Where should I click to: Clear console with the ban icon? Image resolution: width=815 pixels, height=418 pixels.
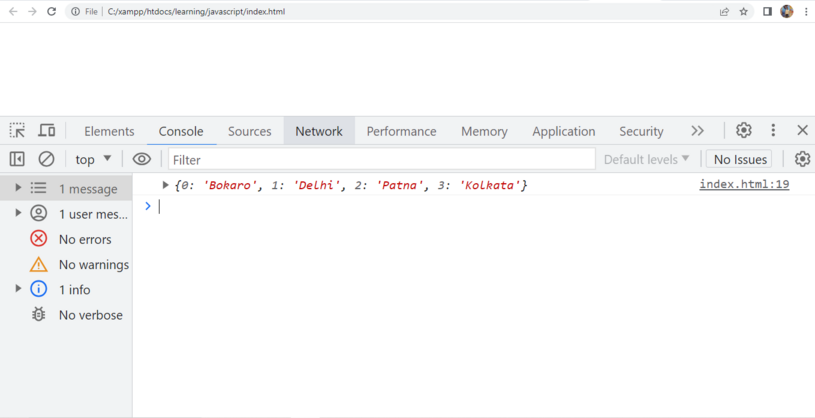click(46, 159)
